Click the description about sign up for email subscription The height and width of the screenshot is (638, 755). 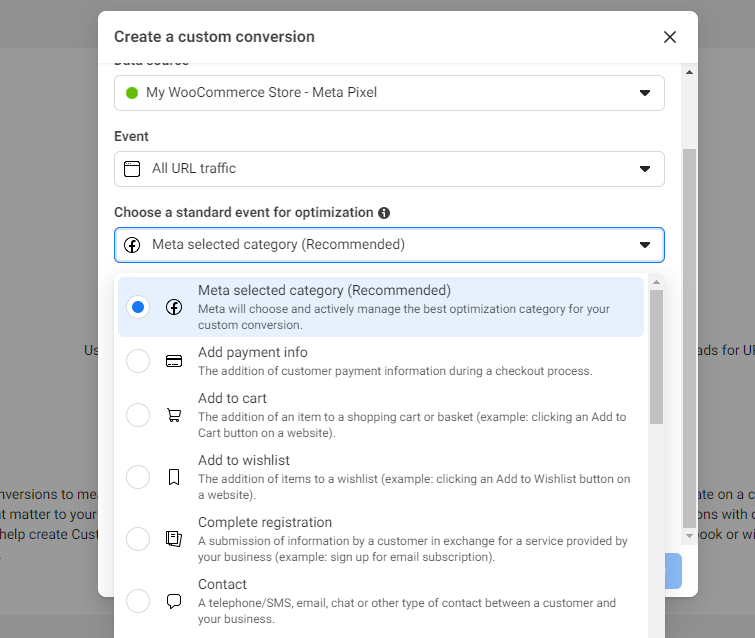[x=413, y=549]
